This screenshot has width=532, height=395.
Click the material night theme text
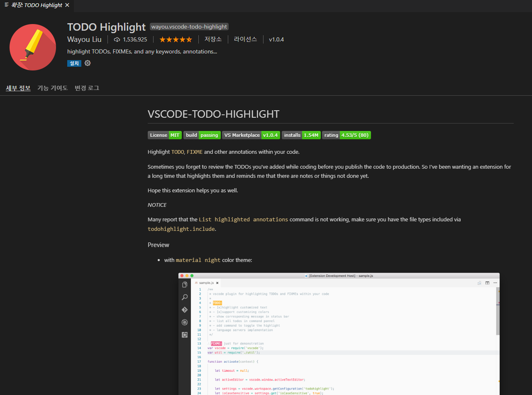[x=198, y=260]
